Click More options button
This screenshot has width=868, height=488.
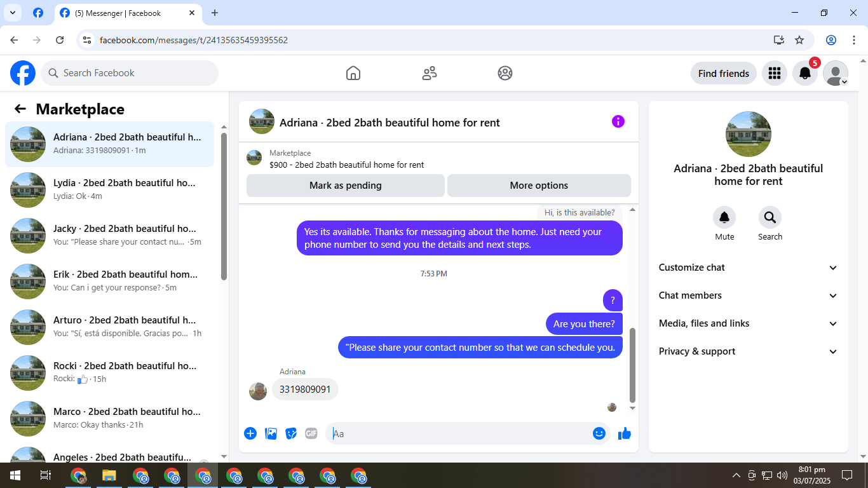coord(539,186)
